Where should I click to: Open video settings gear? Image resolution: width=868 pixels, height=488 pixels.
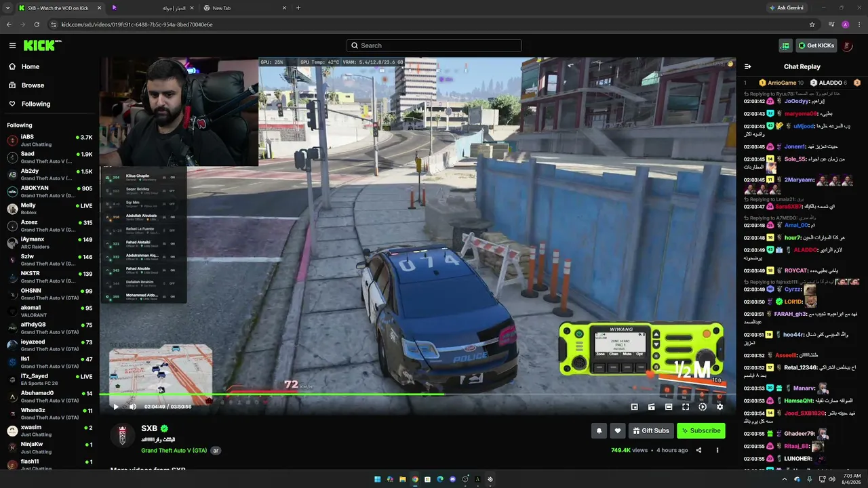719,407
